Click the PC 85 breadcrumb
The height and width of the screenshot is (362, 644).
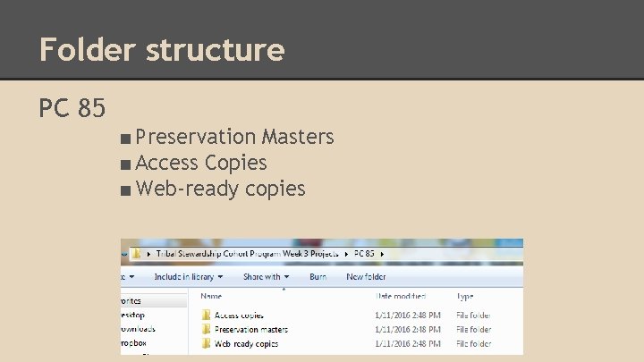(364, 254)
